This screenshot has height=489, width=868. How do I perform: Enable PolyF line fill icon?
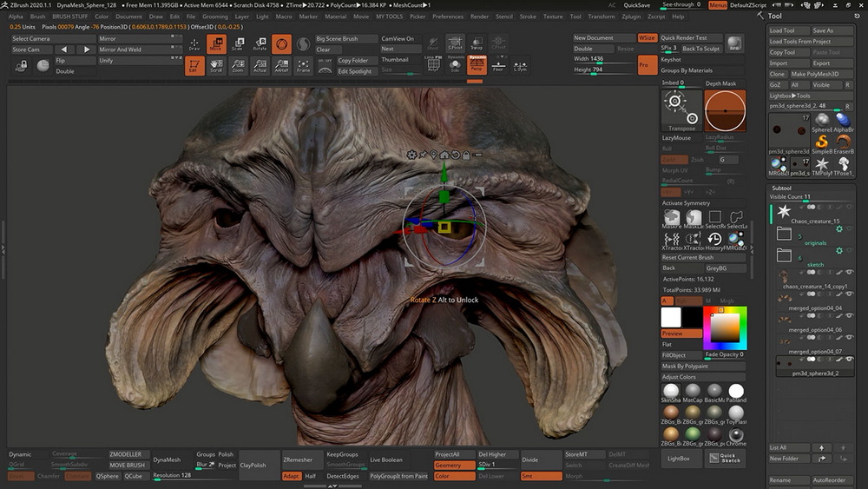pyautogui.click(x=433, y=65)
